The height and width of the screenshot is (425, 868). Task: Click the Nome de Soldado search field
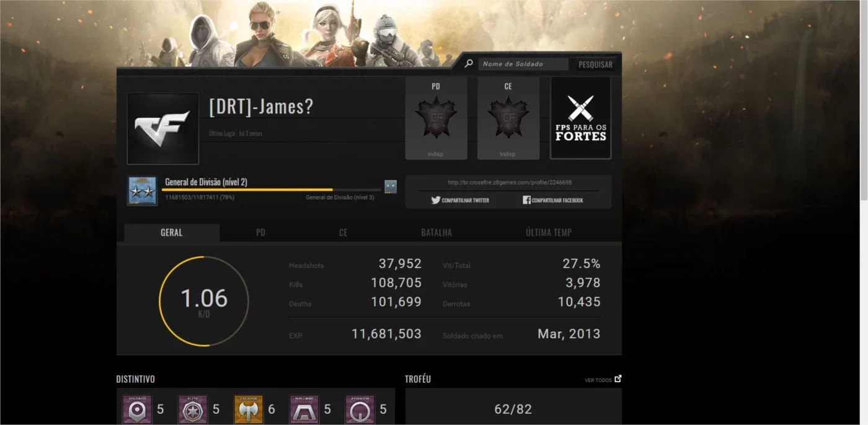[523, 64]
